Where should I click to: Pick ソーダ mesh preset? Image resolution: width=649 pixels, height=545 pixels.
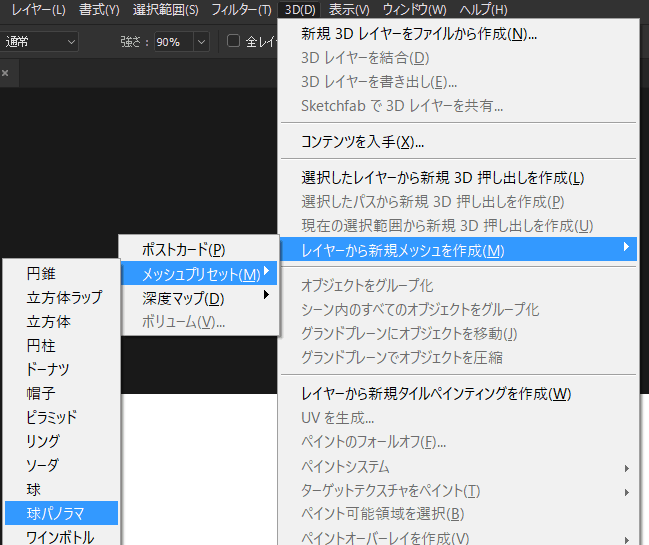tap(61, 465)
